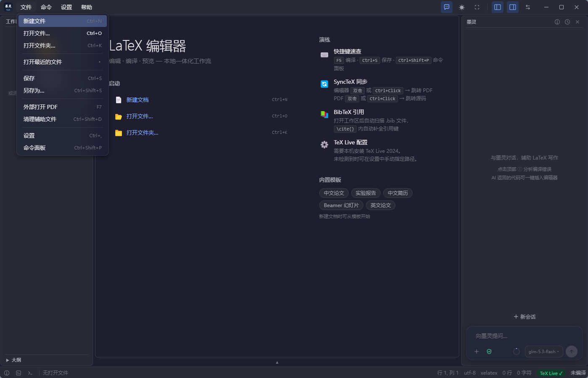Switch theme with the sun icon

(x=462, y=7)
